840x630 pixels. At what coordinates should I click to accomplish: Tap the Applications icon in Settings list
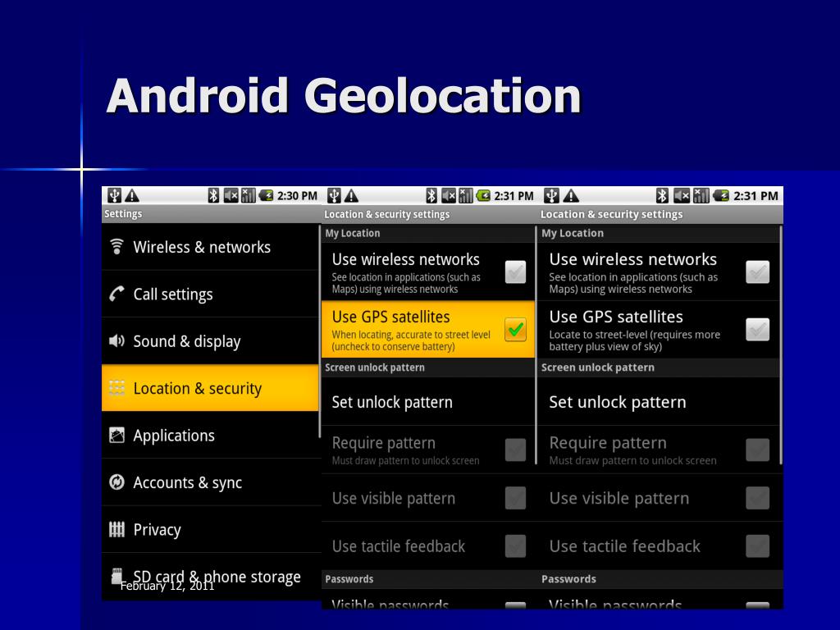116,435
